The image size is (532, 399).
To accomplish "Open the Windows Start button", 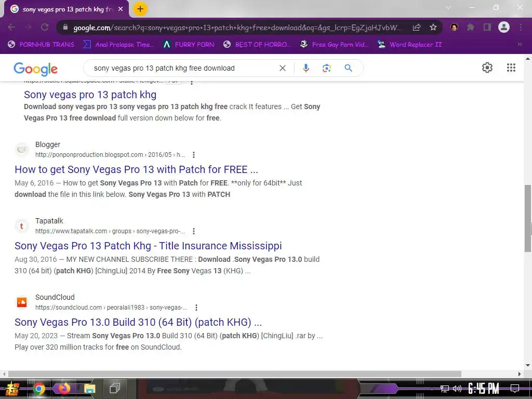I will pyautogui.click(x=12, y=389).
